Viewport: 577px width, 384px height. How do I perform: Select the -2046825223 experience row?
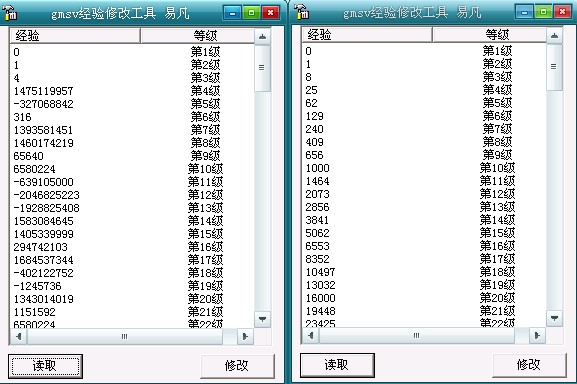click(x=132, y=195)
